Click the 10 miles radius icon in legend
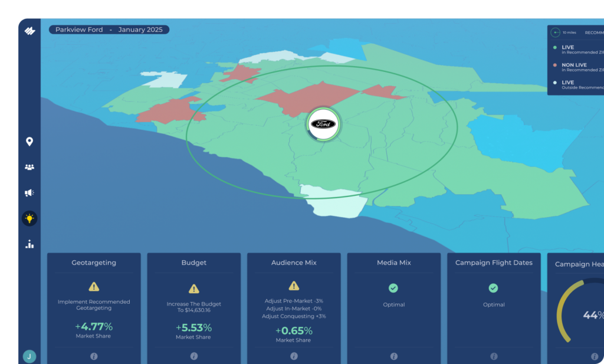The width and height of the screenshot is (604, 364). click(555, 32)
